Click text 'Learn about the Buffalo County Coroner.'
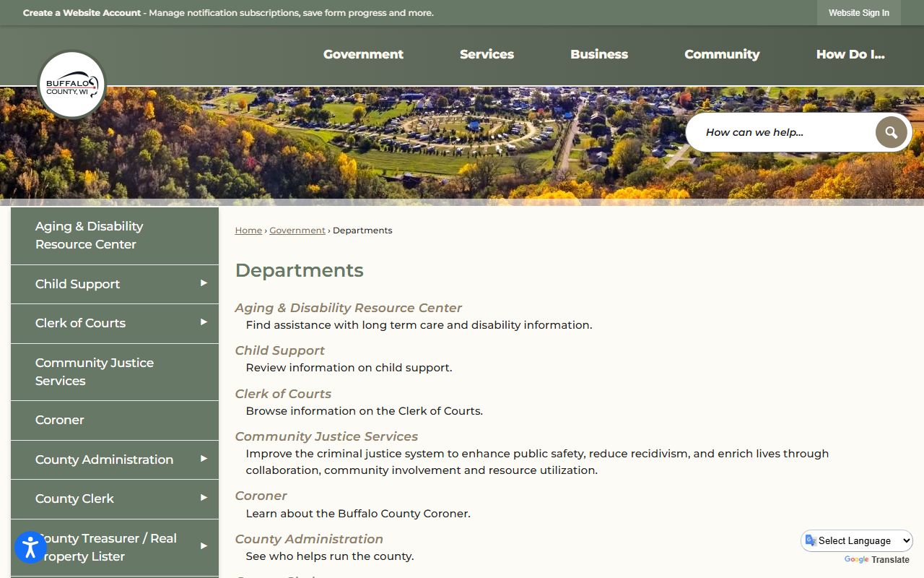Image resolution: width=924 pixels, height=578 pixels. tap(358, 514)
